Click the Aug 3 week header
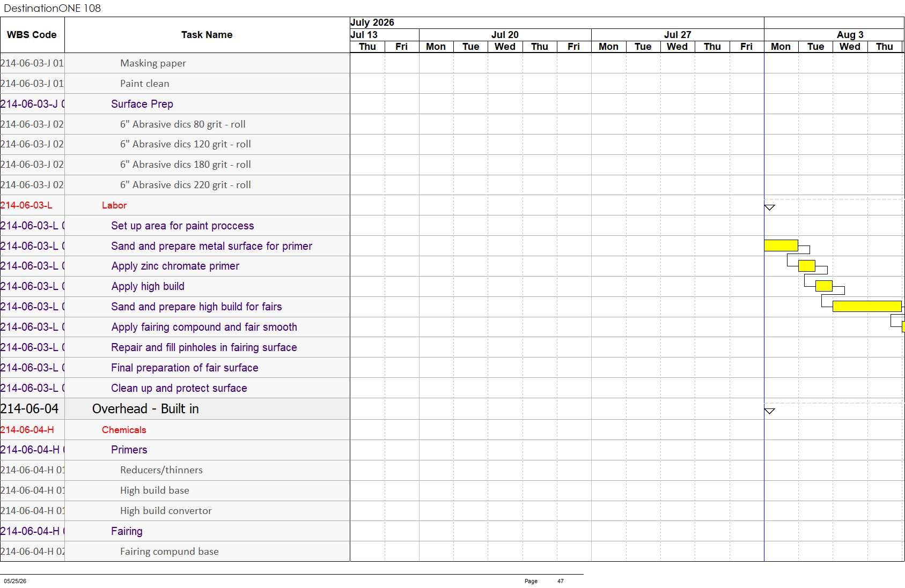The width and height of the screenshot is (905, 588). (x=850, y=35)
